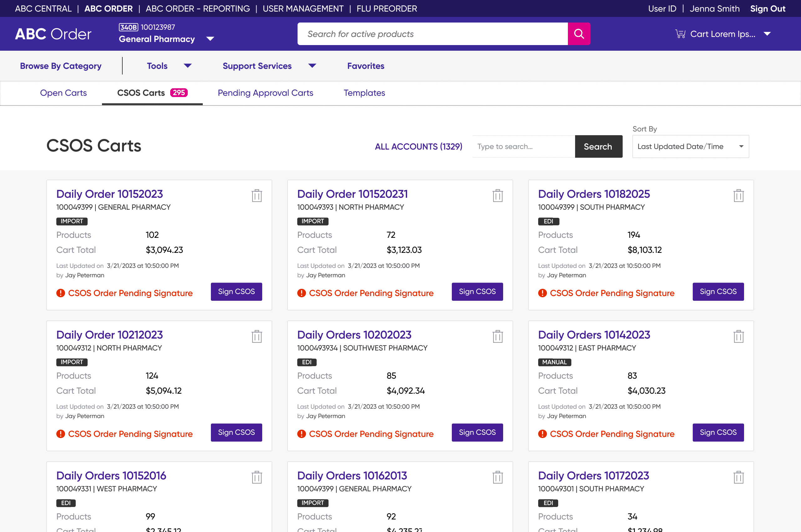Sign CSOS for Daily Orders 10182025

click(x=718, y=291)
